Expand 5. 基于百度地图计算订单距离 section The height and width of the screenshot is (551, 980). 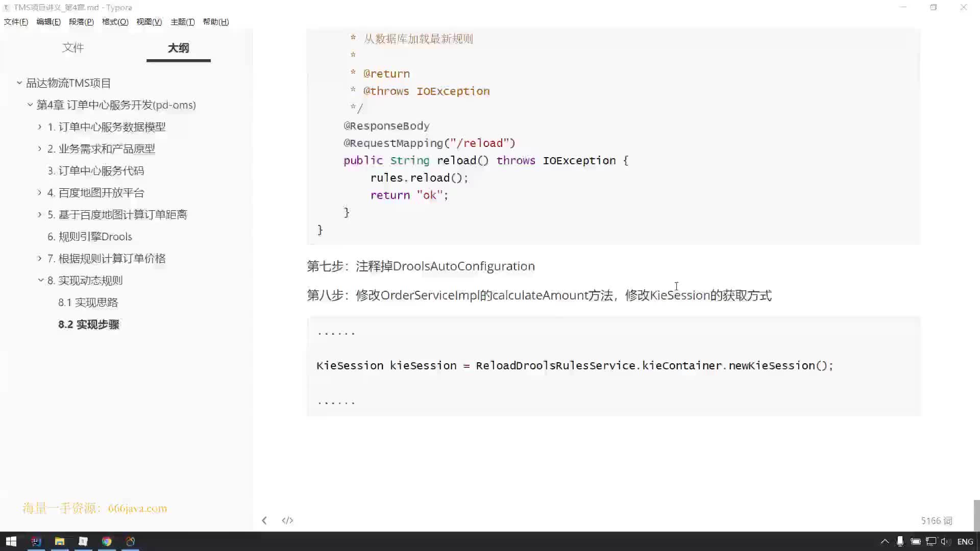click(40, 214)
